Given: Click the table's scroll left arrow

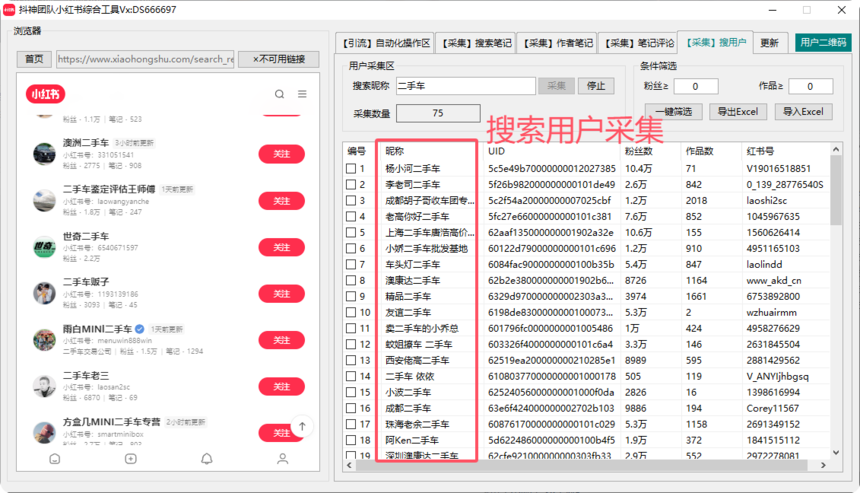Looking at the screenshot, I should click(x=349, y=465).
